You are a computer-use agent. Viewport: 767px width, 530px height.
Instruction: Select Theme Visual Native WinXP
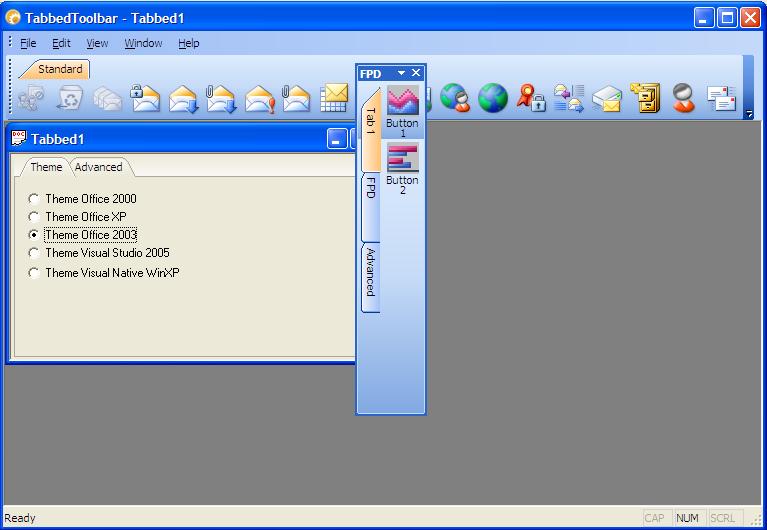[x=35, y=273]
